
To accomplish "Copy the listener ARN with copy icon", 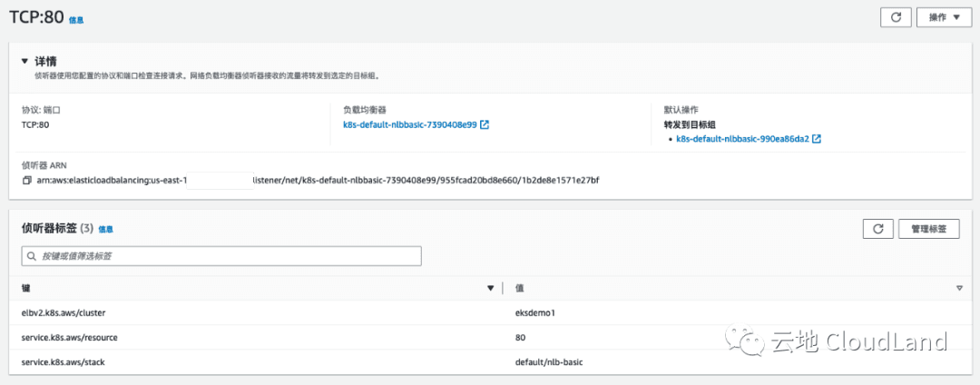I will pos(26,181).
